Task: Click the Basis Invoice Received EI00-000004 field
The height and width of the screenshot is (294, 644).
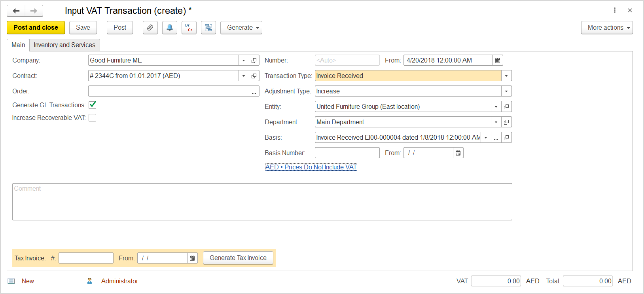Action: click(x=398, y=138)
